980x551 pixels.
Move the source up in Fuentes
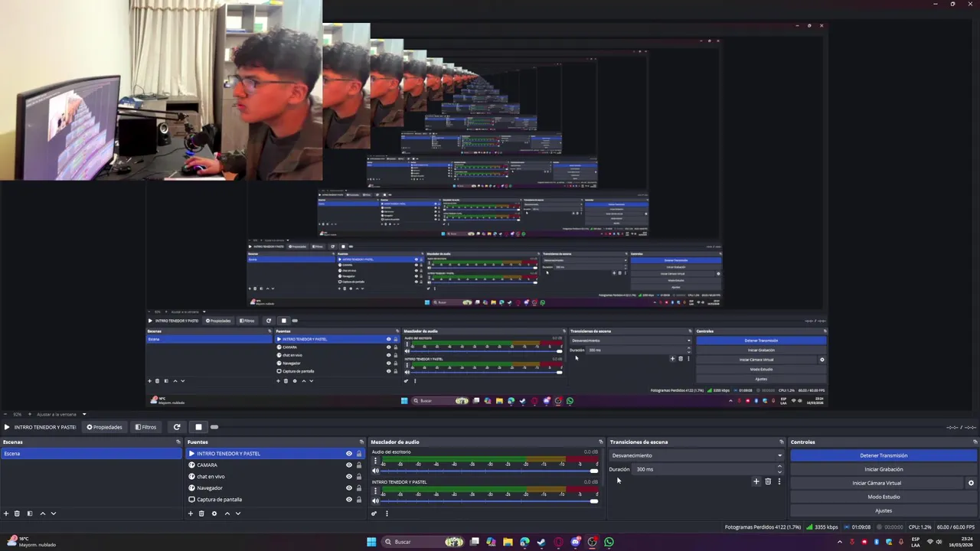click(227, 514)
